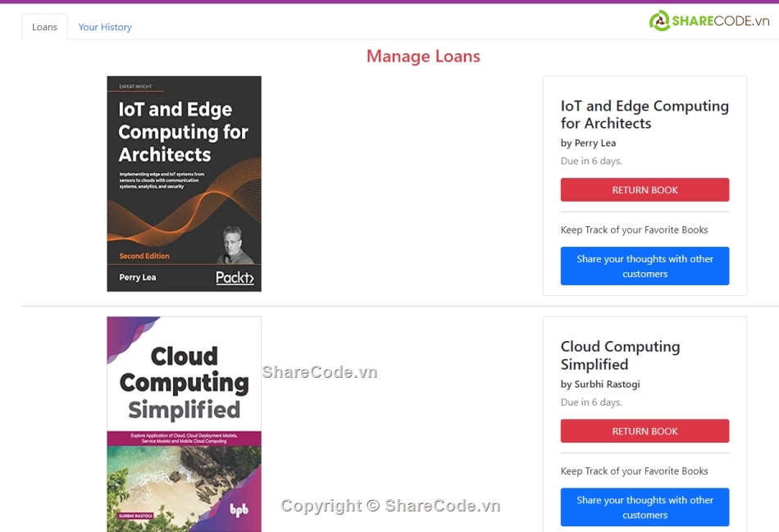Click the Manage Loans heading

coord(423,57)
